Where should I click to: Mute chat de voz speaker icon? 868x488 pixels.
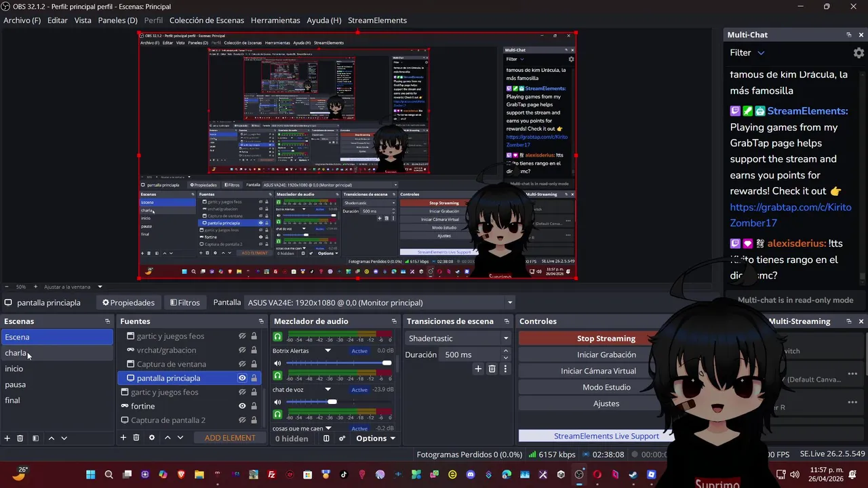pyautogui.click(x=277, y=402)
